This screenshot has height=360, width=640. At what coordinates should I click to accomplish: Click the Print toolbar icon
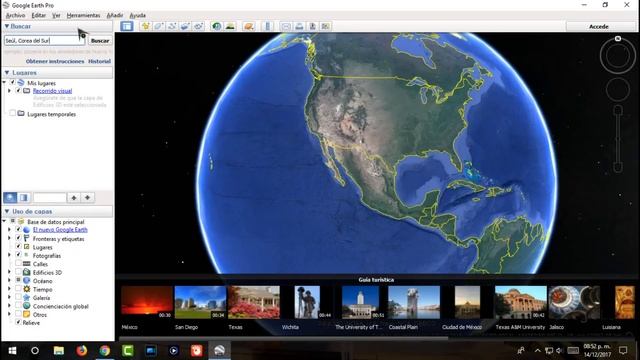[x=299, y=26]
